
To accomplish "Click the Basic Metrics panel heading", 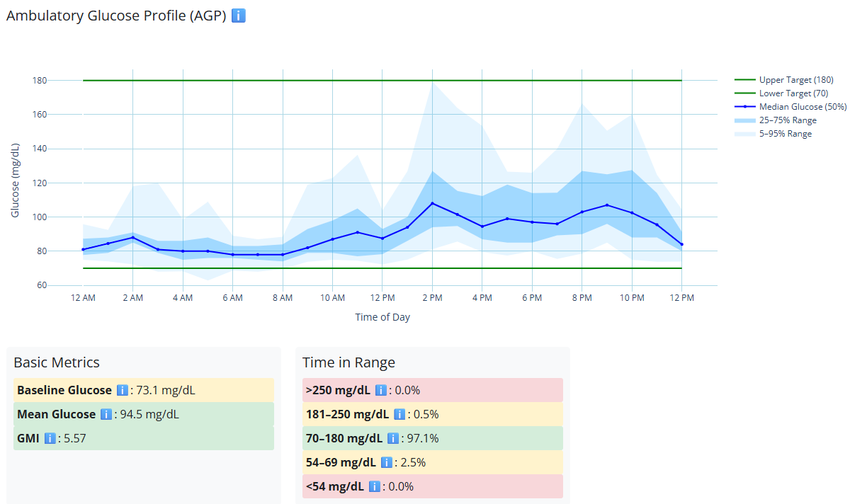I will coord(57,362).
